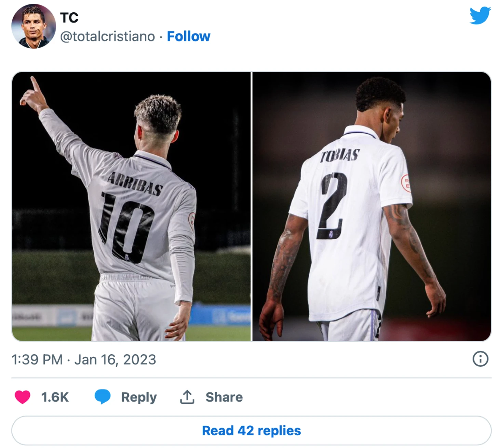Viewport: 499px width, 448px height.
Task: Click the 1:39 PM time text
Action: (37, 360)
